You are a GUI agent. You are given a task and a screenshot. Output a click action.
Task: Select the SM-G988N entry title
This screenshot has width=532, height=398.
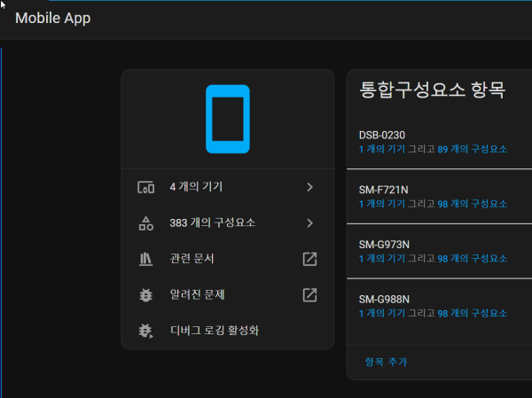(384, 299)
